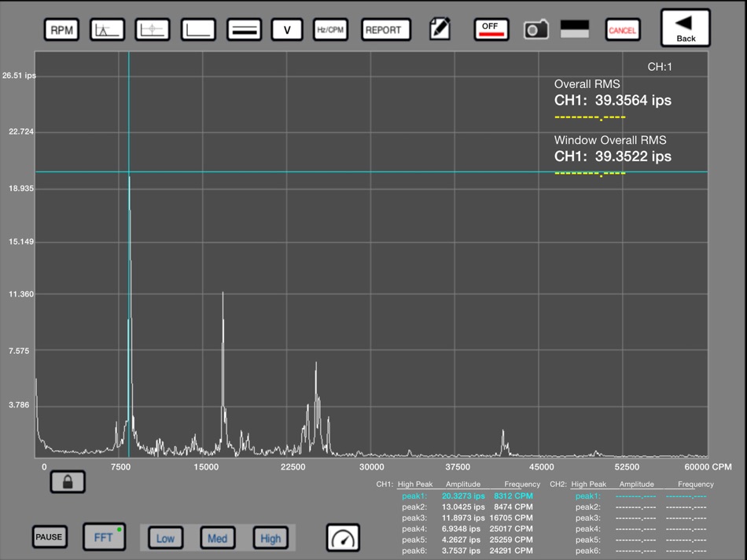Select the Low range tab
747x560 pixels.
coord(165,539)
